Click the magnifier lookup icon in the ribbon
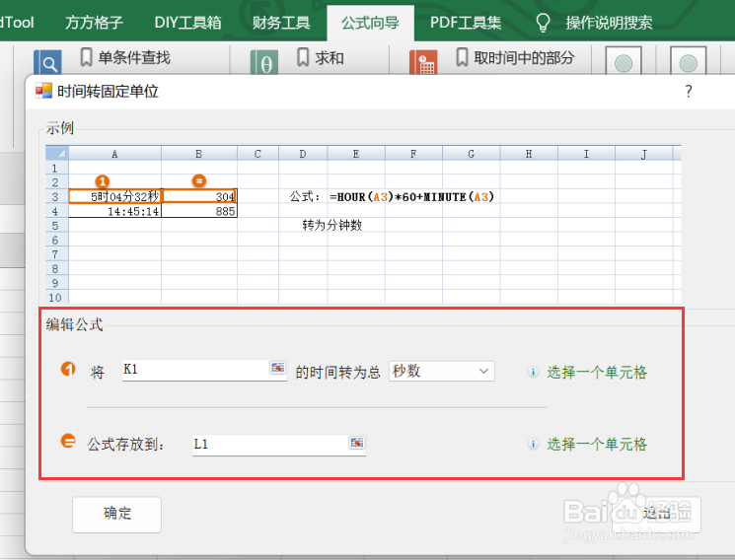The width and height of the screenshot is (735, 560). (x=47, y=62)
